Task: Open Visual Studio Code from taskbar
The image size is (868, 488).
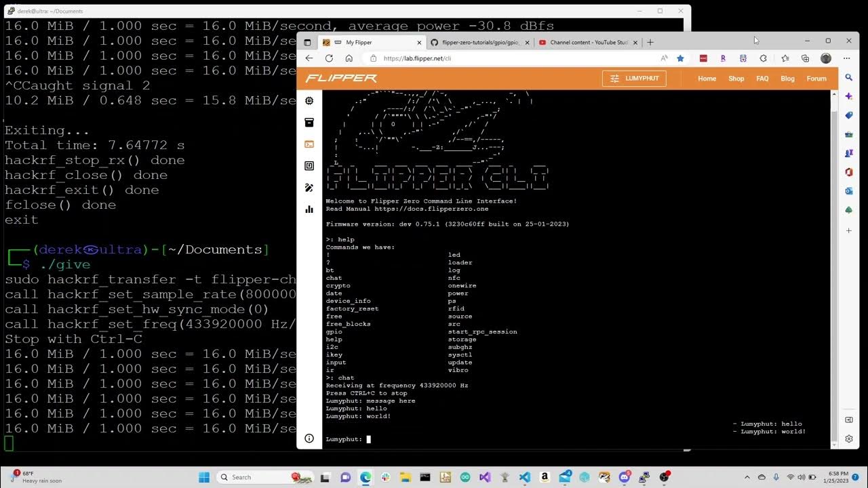Action: click(525, 477)
